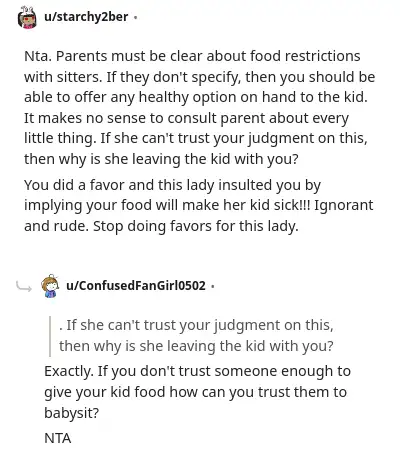Click the line "It makes no sense to consult parent"

(186, 118)
